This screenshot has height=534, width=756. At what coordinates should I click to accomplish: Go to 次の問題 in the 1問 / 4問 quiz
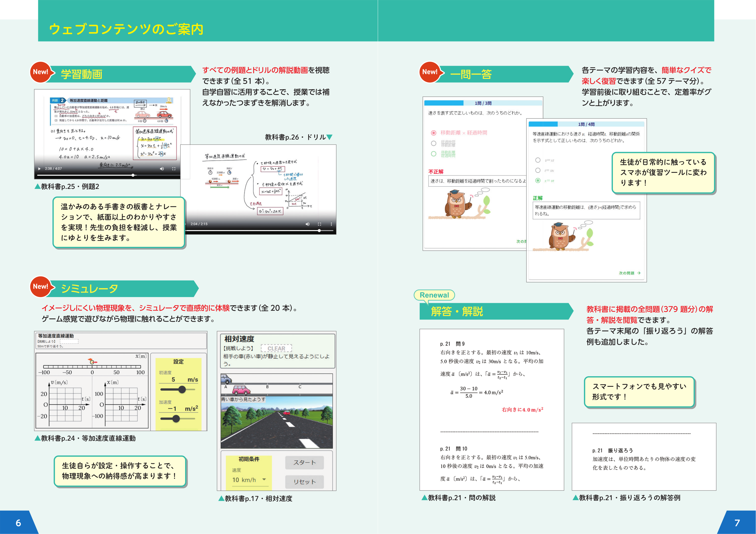tap(629, 273)
